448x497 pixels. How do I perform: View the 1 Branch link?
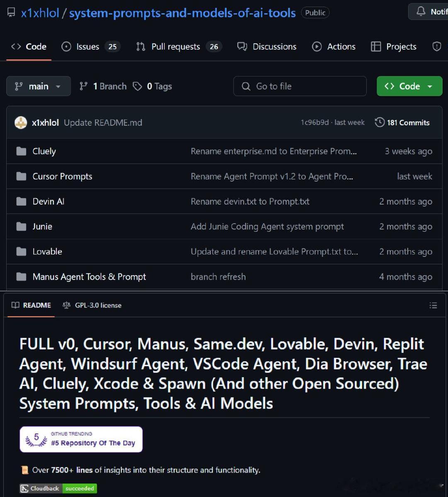tap(103, 86)
